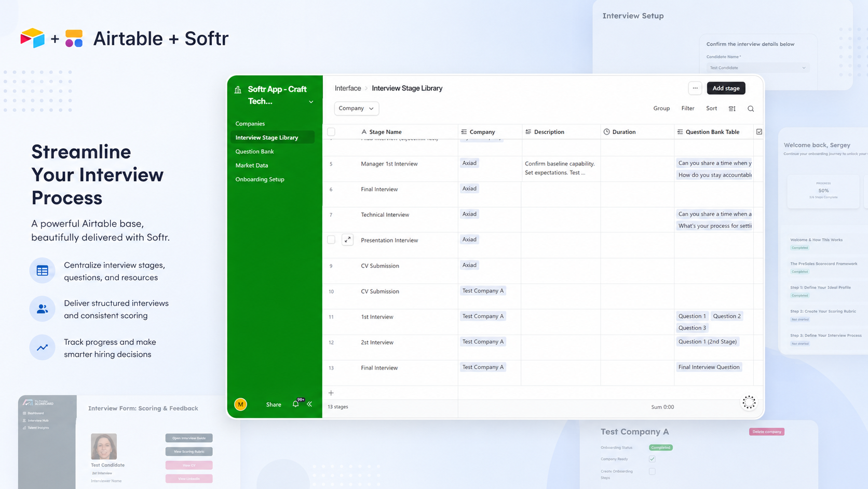Click the table icon beside Centralize interview stages

(43, 271)
